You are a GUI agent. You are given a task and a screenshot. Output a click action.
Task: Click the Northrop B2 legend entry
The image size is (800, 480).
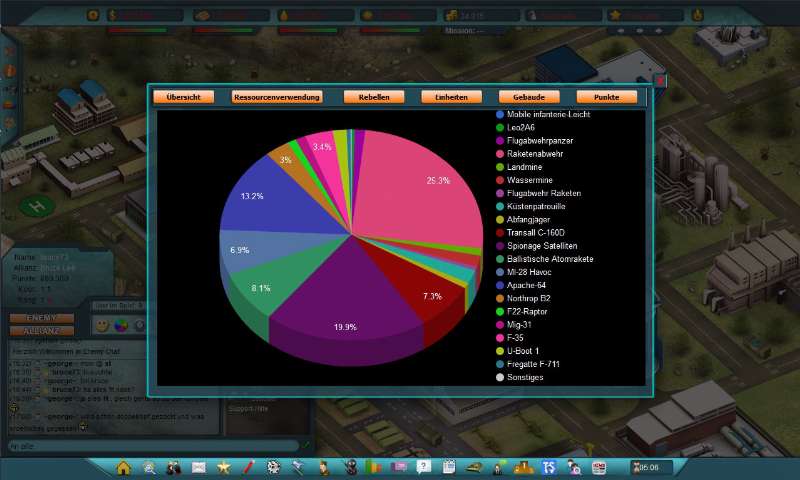pos(523,298)
